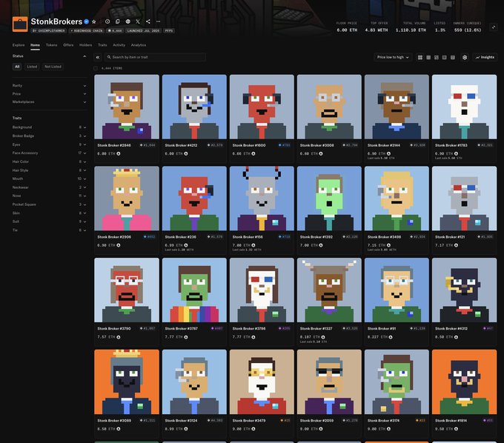Open the Stonk Broker #3008 title link

point(317,145)
